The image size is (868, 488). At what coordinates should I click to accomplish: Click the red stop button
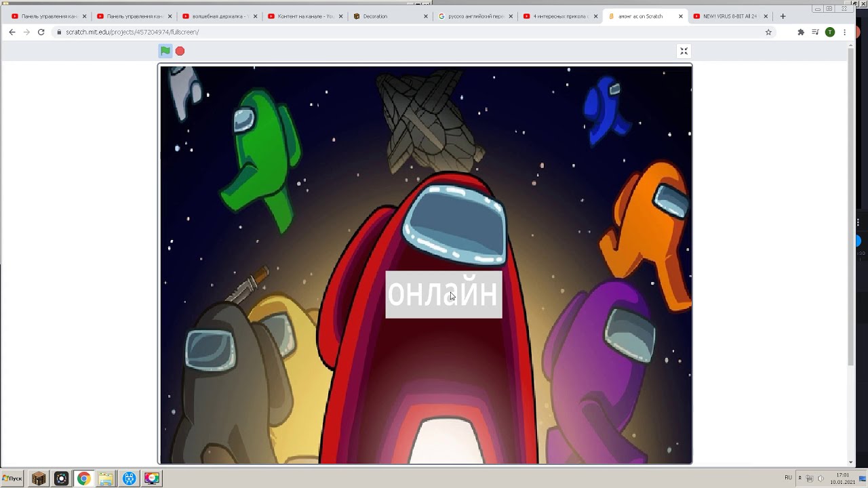[180, 51]
